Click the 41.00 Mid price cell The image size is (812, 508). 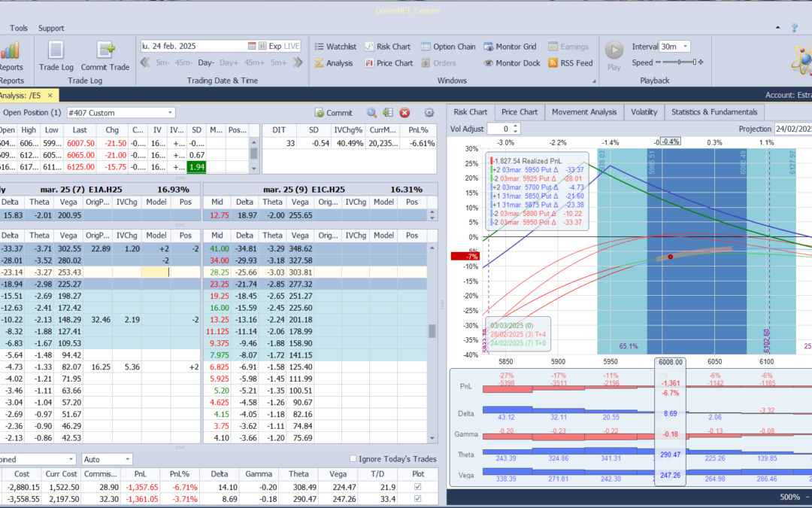coord(219,249)
